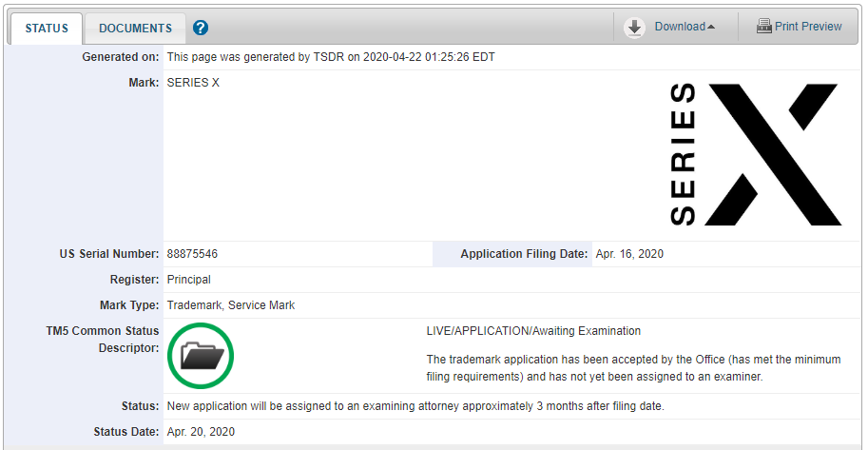Viewport: 868px width, 450px height.
Task: Select the serial number 88875546
Action: coord(193,254)
